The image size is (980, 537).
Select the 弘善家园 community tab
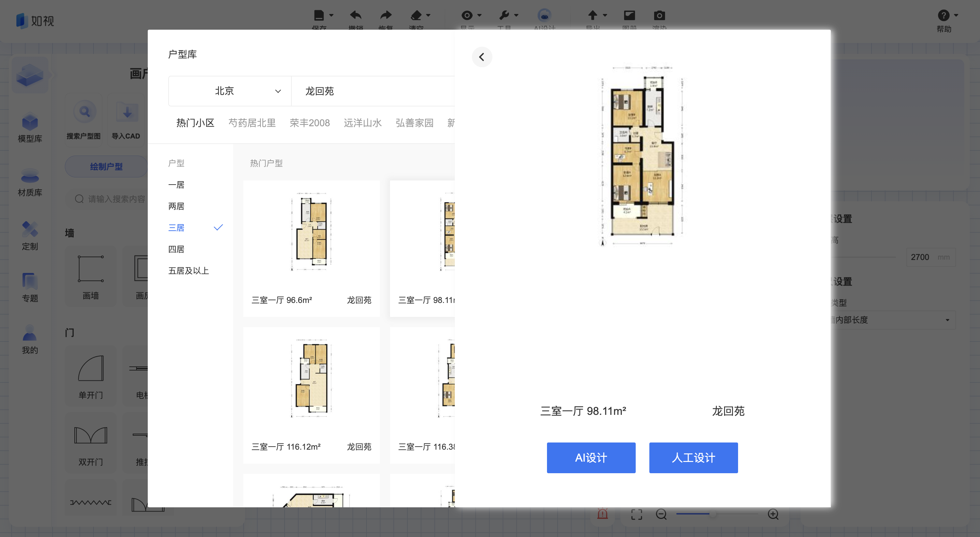click(x=414, y=123)
